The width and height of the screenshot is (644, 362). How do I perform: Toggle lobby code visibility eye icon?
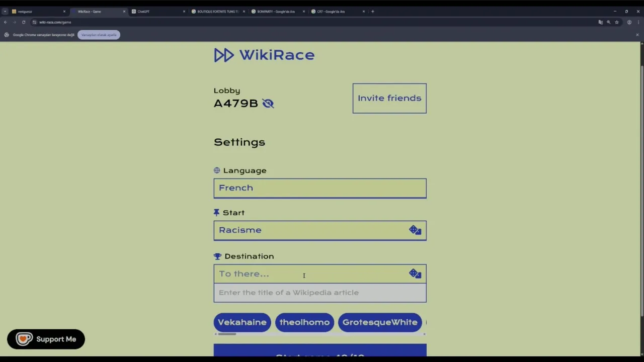[268, 104]
